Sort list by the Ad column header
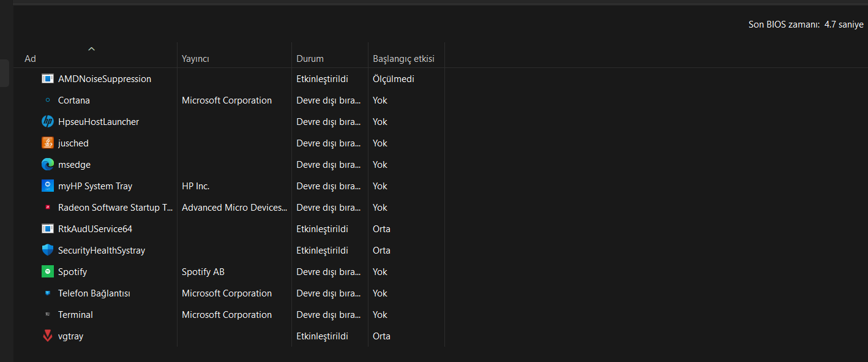The image size is (868, 362). [x=31, y=59]
